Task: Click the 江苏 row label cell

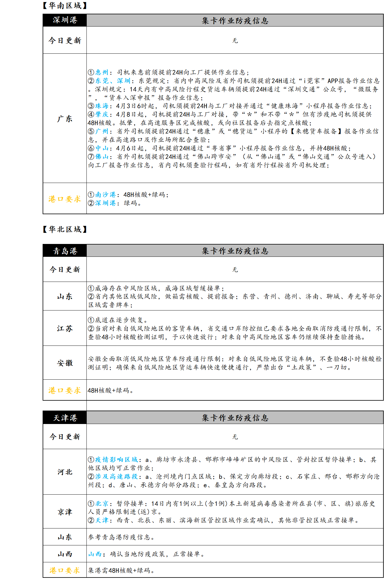Action: (65, 329)
